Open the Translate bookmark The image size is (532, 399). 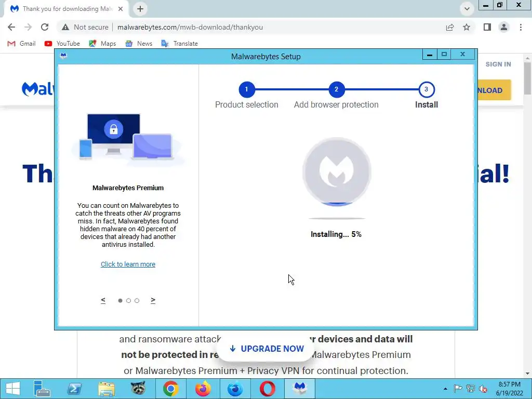179,44
